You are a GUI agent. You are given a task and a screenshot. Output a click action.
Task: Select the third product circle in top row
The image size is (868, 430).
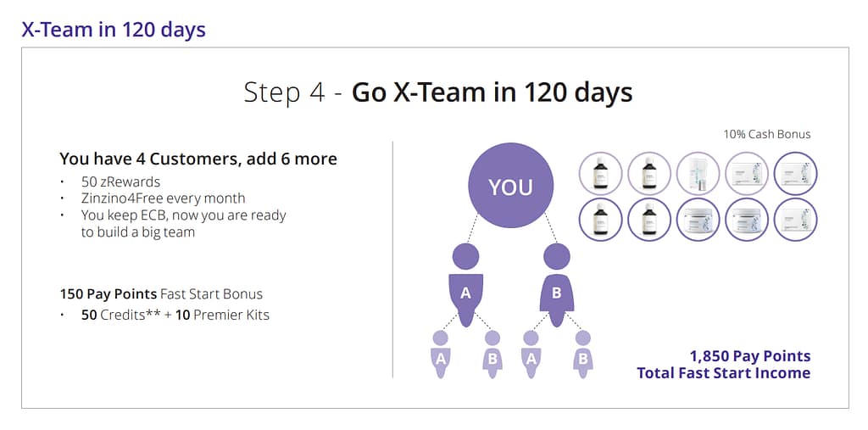pos(698,173)
